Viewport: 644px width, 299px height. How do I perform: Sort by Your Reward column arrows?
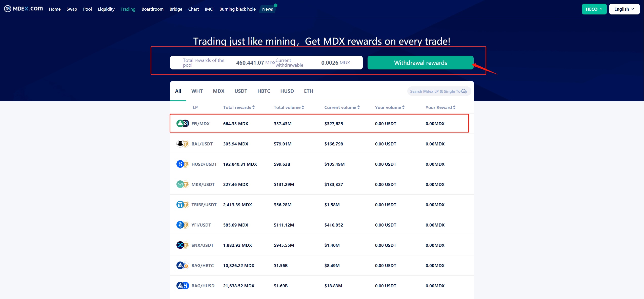[454, 107]
